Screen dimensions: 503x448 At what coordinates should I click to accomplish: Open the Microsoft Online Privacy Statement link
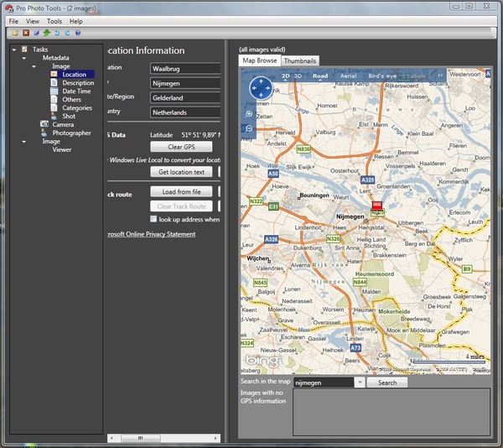pos(151,234)
